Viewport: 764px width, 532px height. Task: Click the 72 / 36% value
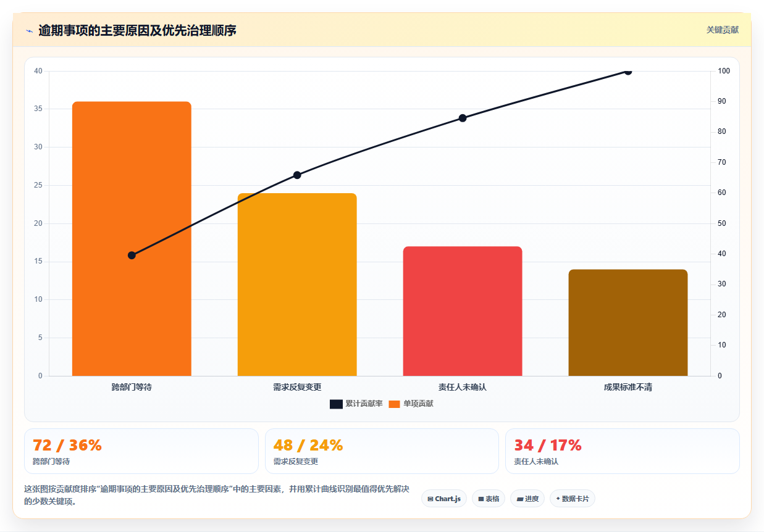[67, 445]
